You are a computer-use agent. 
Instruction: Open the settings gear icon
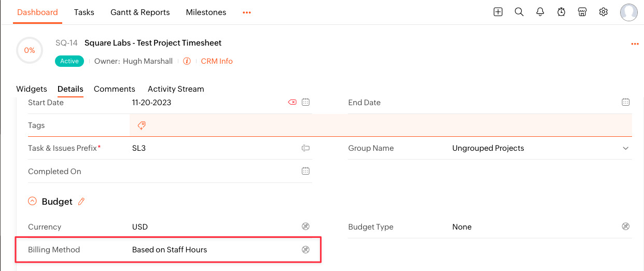coord(604,12)
